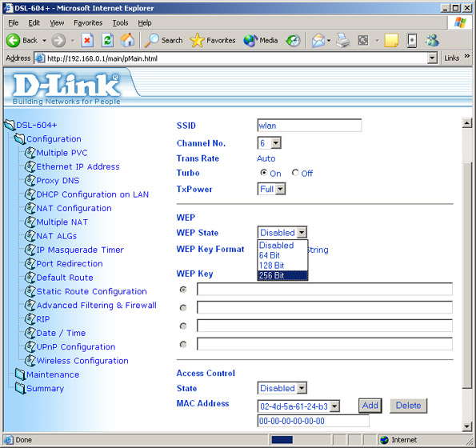Open the View menu

57,22
